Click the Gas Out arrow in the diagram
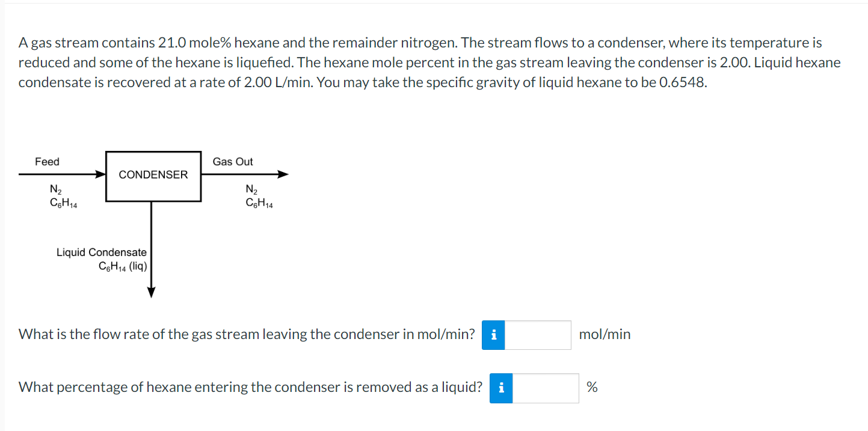The height and width of the screenshot is (431, 868). tap(247, 174)
